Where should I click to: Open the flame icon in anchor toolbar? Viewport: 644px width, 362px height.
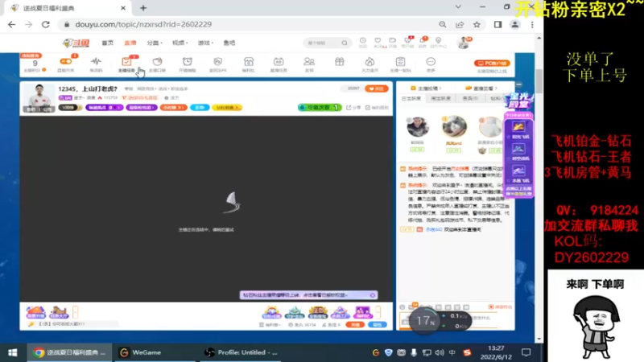click(369, 62)
